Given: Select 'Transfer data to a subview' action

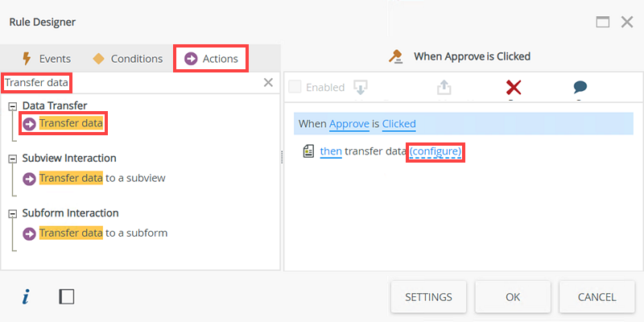Looking at the screenshot, I should 102,178.
